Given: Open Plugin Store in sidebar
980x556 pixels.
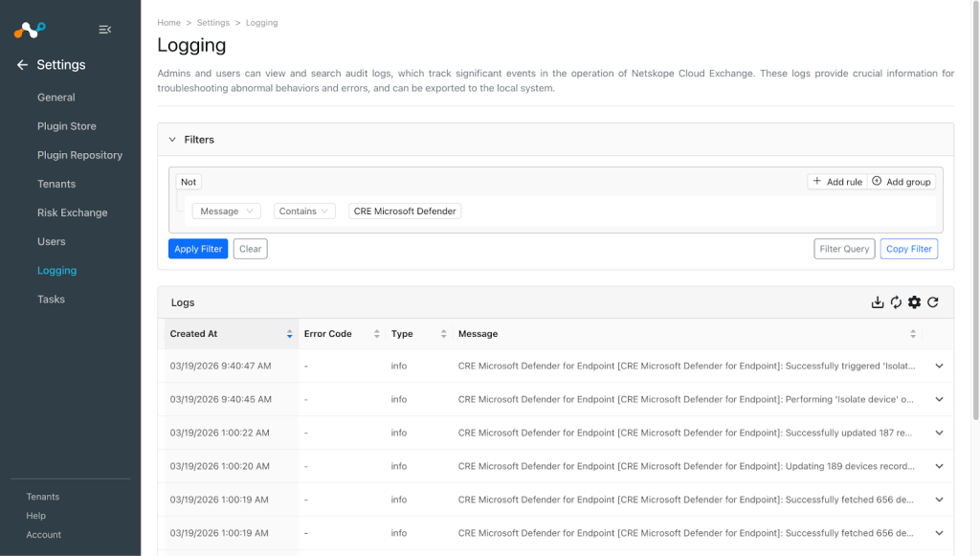Looking at the screenshot, I should (67, 126).
